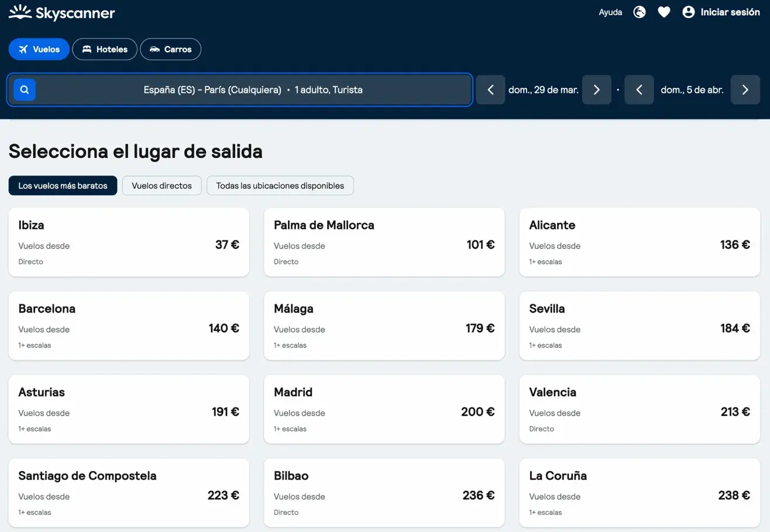
Task: Click the user profile icon
Action: [688, 12]
